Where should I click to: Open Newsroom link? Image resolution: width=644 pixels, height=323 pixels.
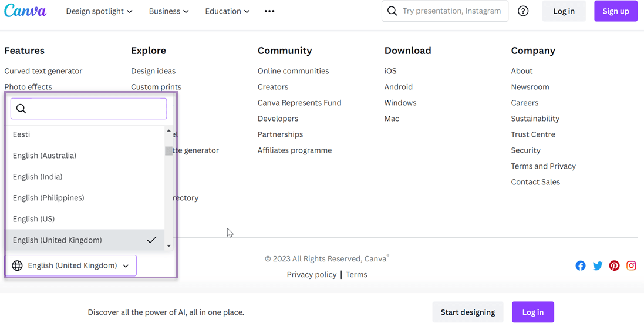[530, 87]
